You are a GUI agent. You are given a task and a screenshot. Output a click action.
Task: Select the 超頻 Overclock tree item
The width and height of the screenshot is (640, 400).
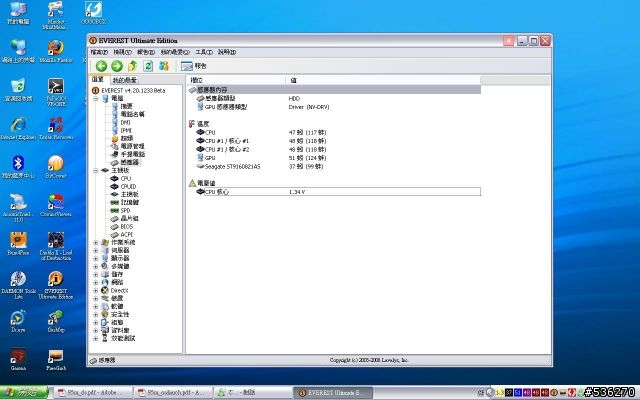(127, 138)
